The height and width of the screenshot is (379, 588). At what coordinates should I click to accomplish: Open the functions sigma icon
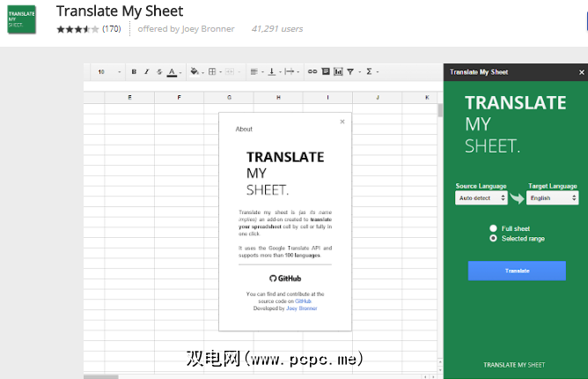click(x=369, y=71)
